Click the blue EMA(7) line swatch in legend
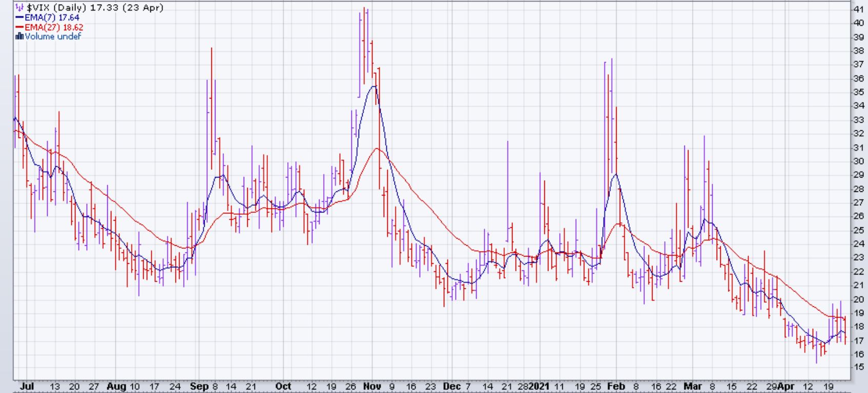868x393 pixels. tap(20, 17)
